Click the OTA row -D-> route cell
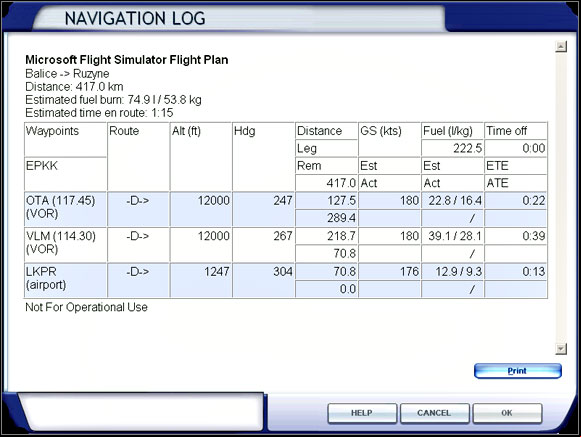581x437 pixels. (138, 209)
